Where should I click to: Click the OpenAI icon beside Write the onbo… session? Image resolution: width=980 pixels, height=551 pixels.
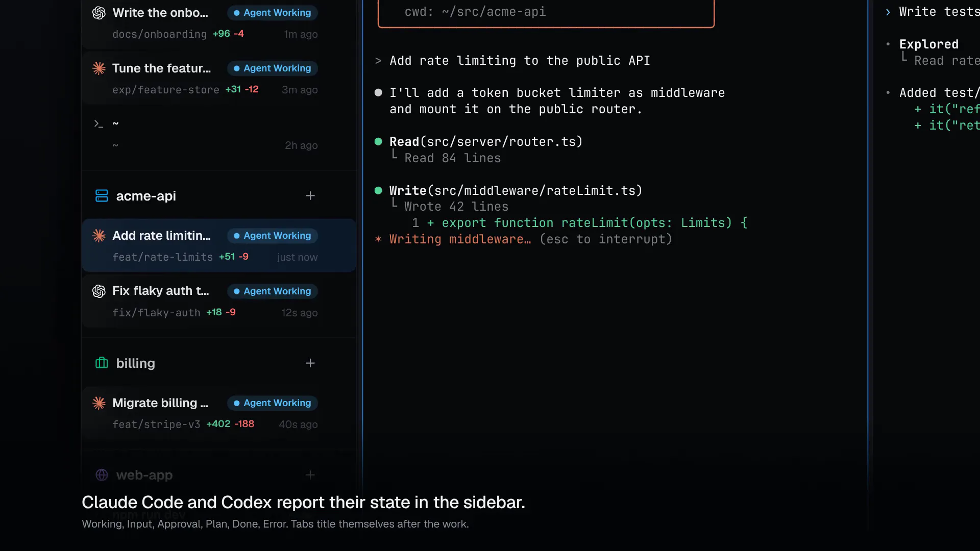(99, 13)
